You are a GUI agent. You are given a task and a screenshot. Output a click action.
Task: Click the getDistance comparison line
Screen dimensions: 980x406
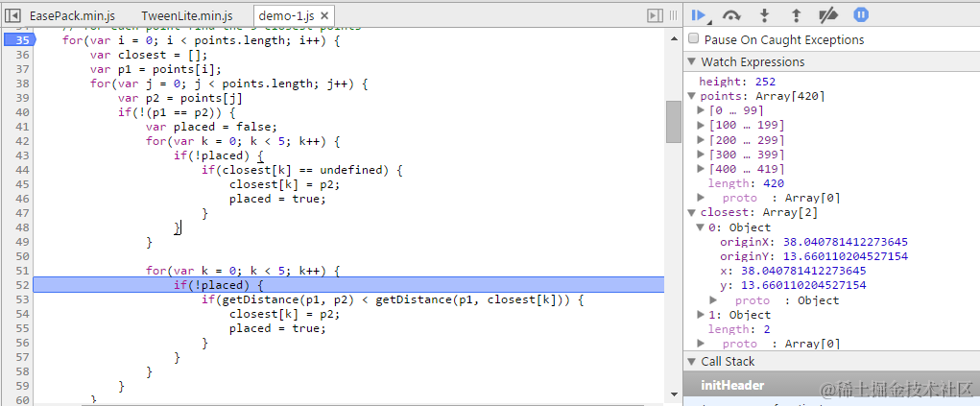(393, 299)
